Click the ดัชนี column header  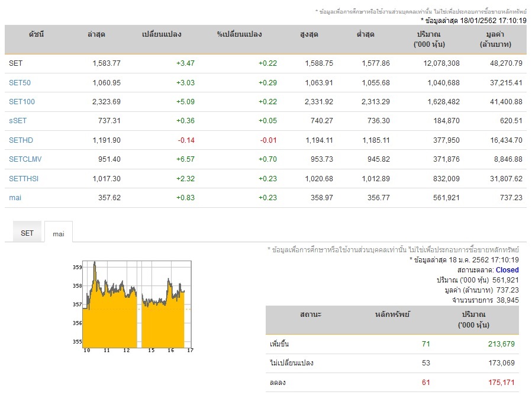(x=36, y=34)
